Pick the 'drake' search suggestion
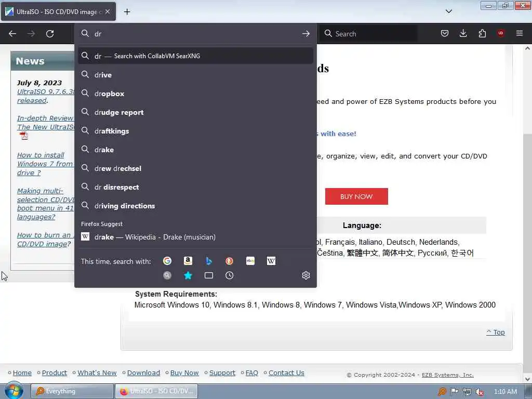This screenshot has height=399, width=532. [x=195, y=150]
